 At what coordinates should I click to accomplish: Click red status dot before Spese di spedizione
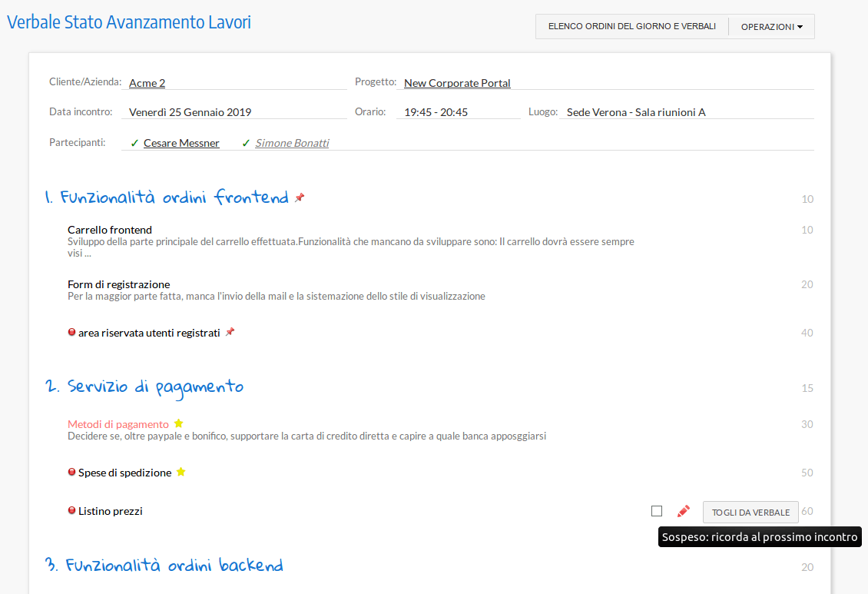(71, 472)
